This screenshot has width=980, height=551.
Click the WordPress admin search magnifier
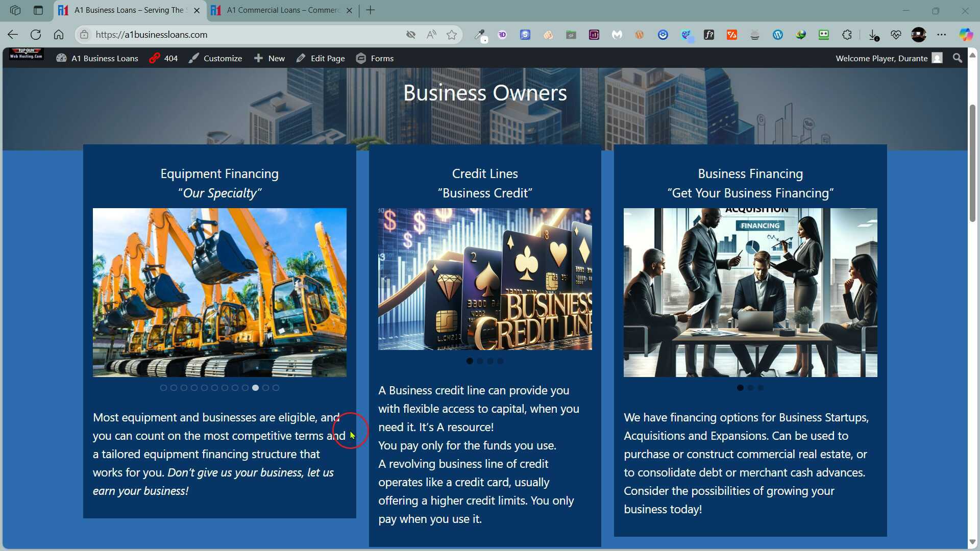958,58
